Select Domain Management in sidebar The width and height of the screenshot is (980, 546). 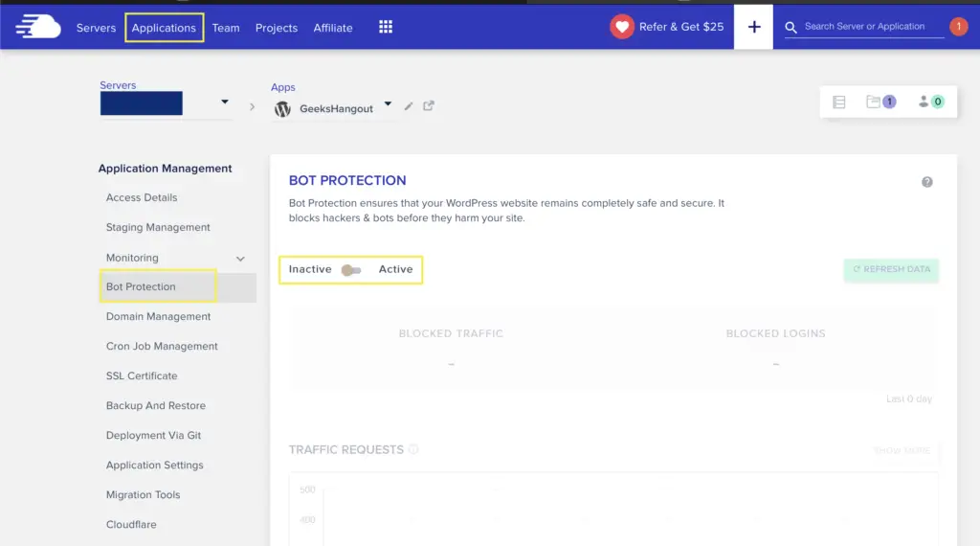pyautogui.click(x=158, y=316)
